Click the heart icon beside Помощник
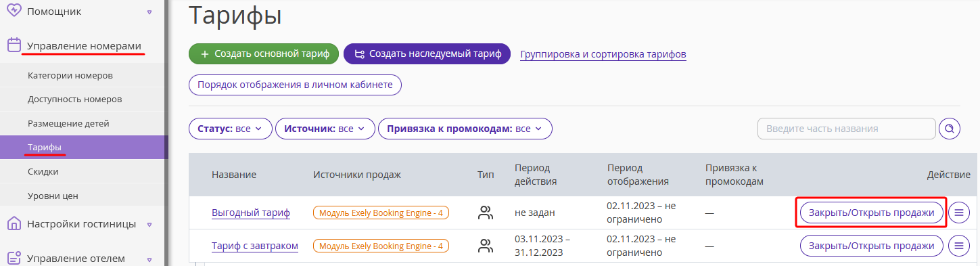Viewport: 980px width, 266px height. (x=14, y=11)
